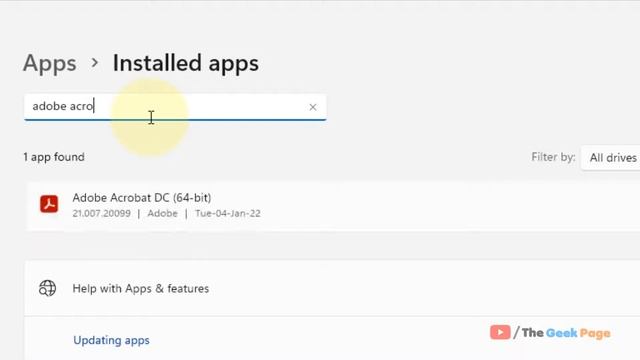Click blank space in the help card header
640x360 pixels.
click(x=408, y=288)
